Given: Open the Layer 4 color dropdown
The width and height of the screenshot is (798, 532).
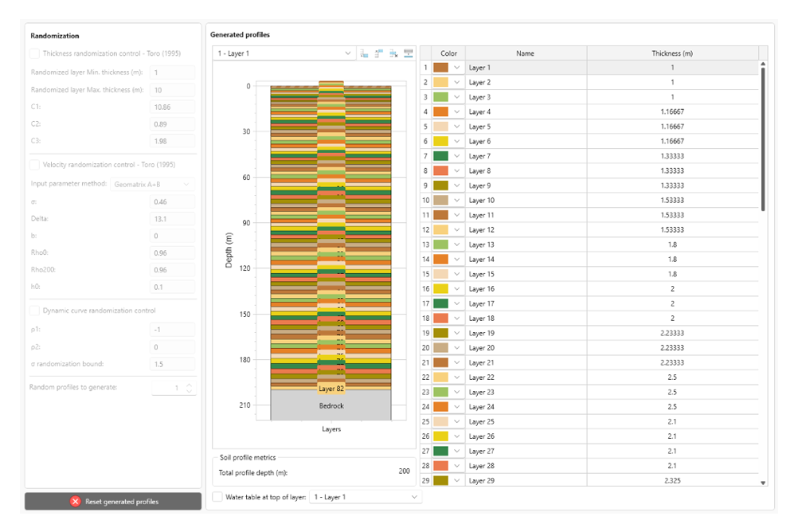Looking at the screenshot, I should pos(457,112).
